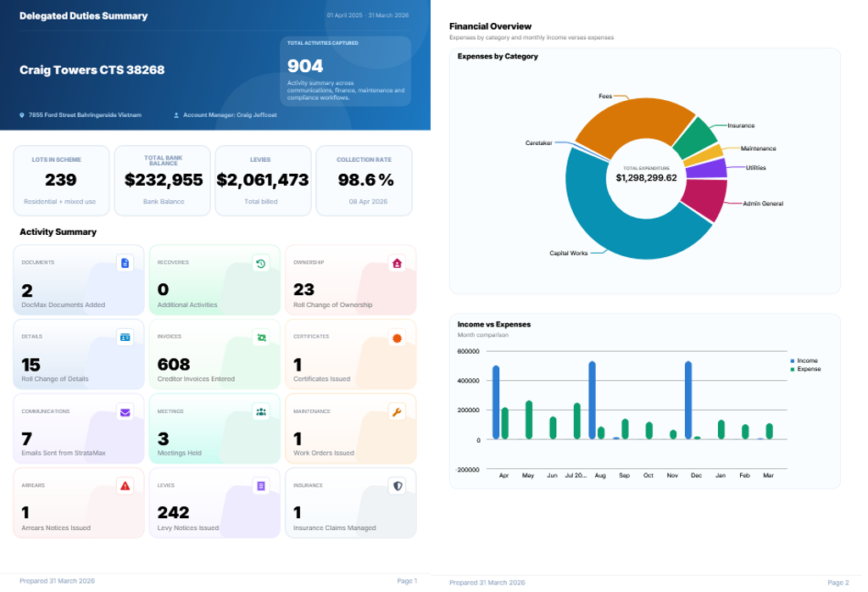Click the Meetings people group icon
Image resolution: width=868 pixels, height=592 pixels.
coord(261,412)
